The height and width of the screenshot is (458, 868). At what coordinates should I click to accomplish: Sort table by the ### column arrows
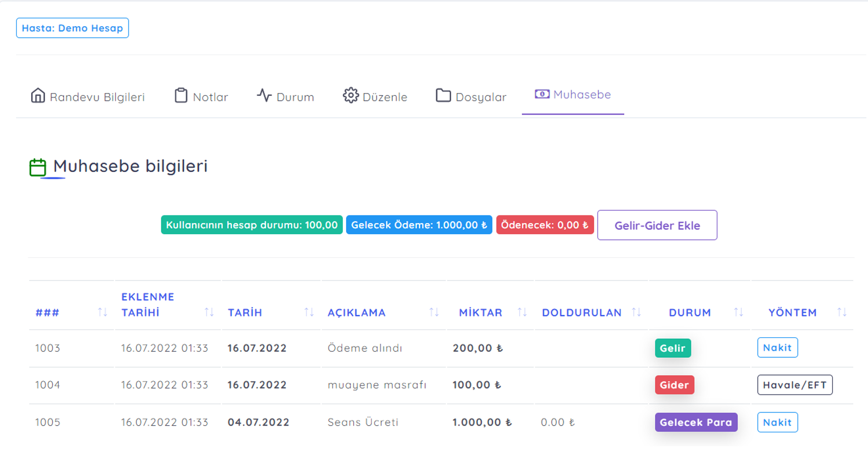tap(102, 312)
